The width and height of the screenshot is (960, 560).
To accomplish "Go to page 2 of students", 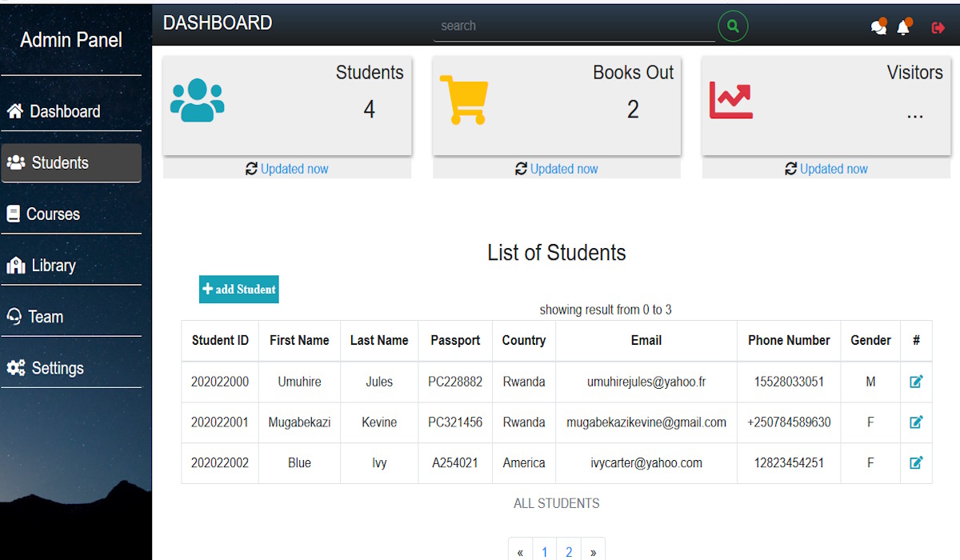I will pyautogui.click(x=569, y=551).
